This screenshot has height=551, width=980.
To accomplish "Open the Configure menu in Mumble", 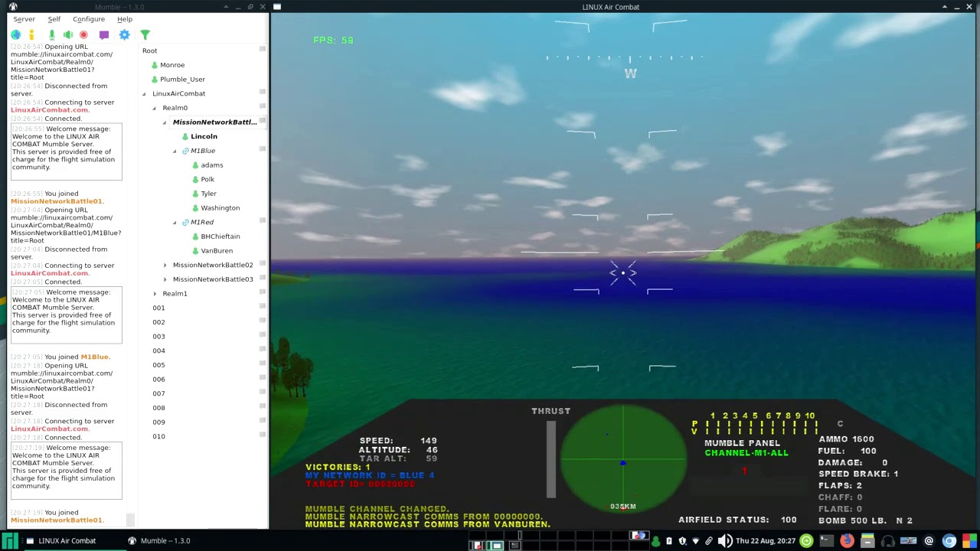I will tap(89, 19).
